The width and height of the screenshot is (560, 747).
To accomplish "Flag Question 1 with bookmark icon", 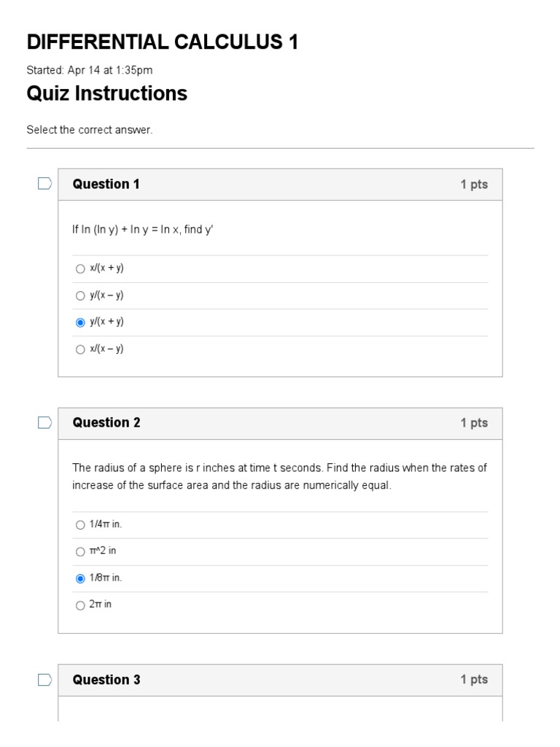I will 44,184.
